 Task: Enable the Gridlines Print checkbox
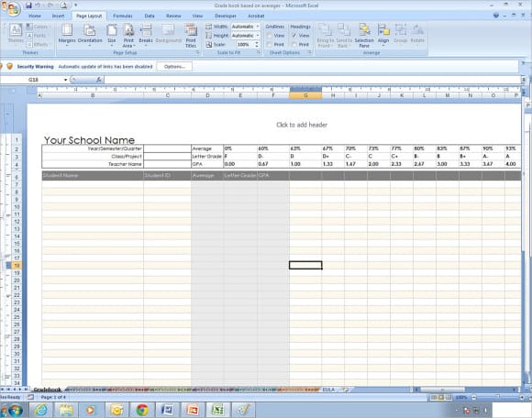[x=270, y=44]
